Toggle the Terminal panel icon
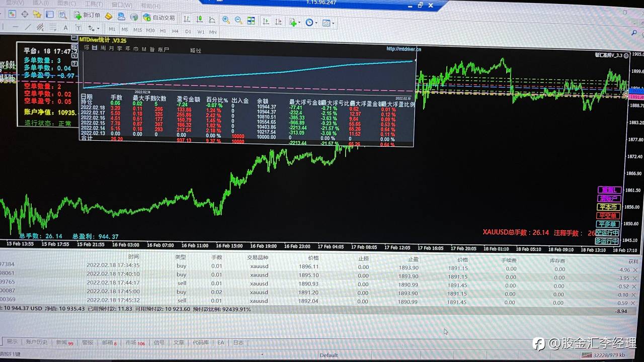 click(49, 15)
